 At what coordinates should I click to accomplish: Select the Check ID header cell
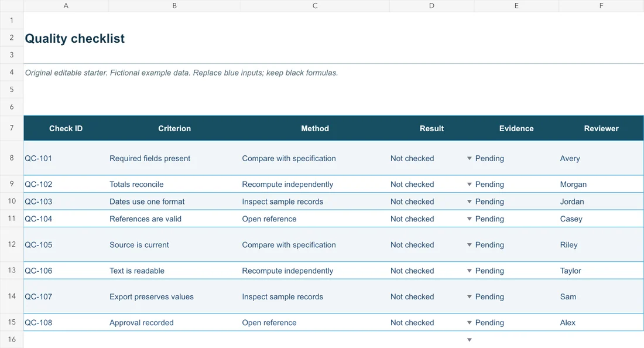[66, 129]
